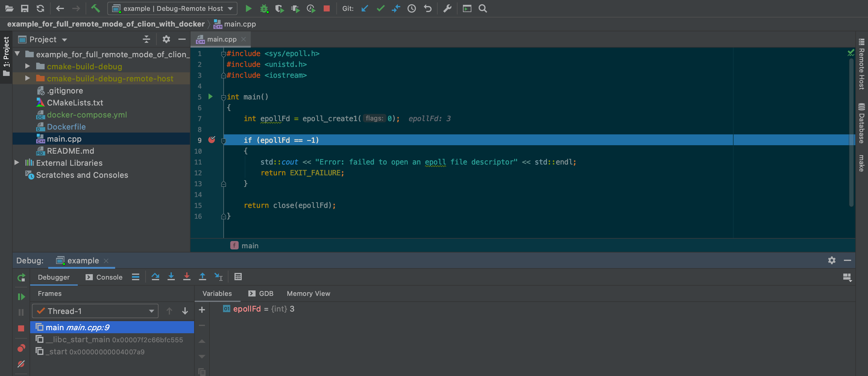
Task: Click the Evaluate Expression calculator icon
Action: click(238, 277)
